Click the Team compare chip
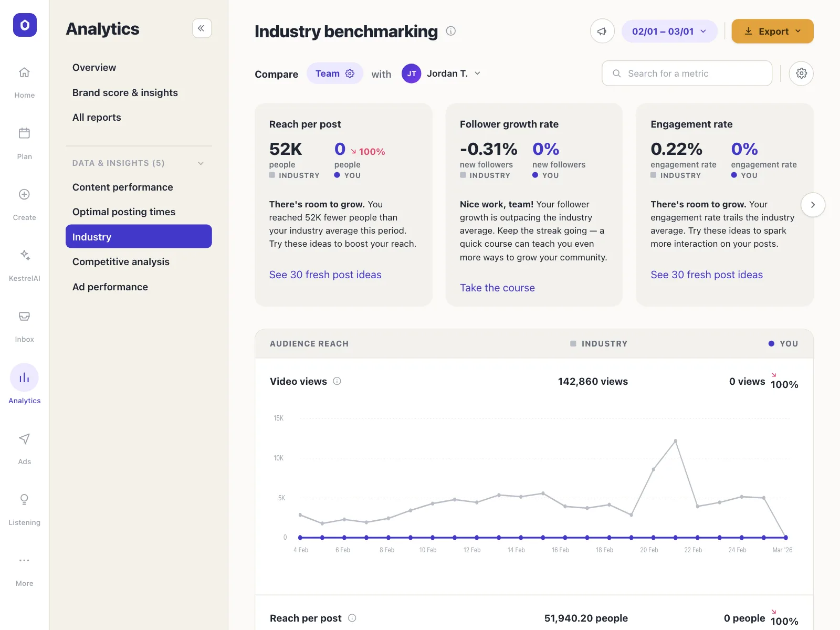Image resolution: width=840 pixels, height=630 pixels. pos(335,73)
